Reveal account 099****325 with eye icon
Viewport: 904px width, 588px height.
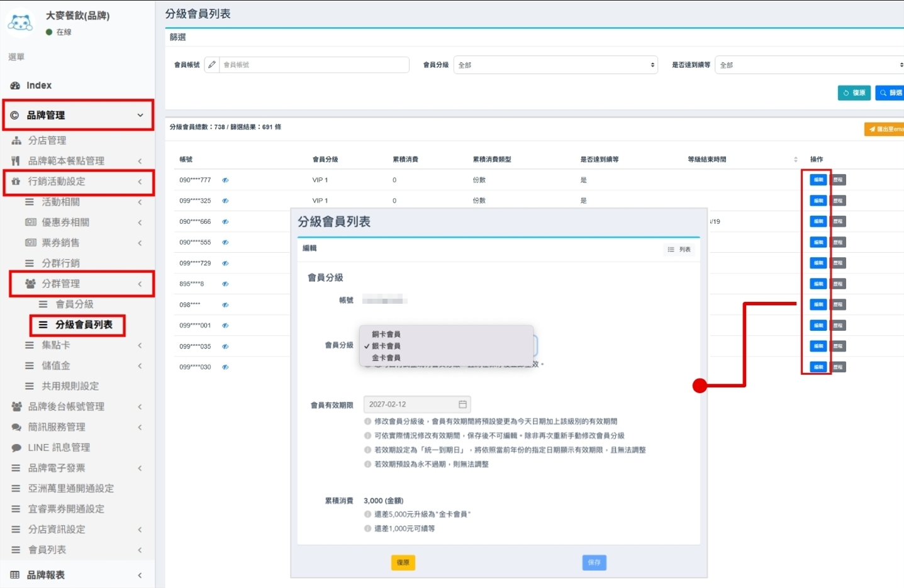(225, 201)
